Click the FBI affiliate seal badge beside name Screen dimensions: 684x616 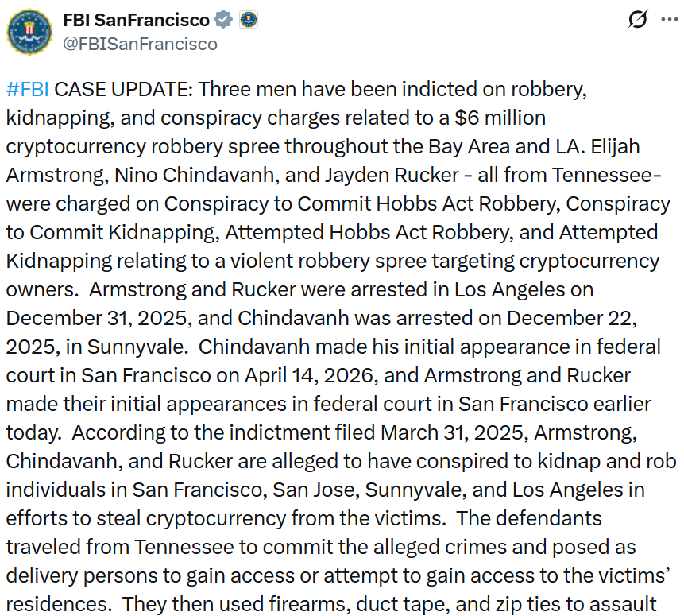[x=249, y=20]
